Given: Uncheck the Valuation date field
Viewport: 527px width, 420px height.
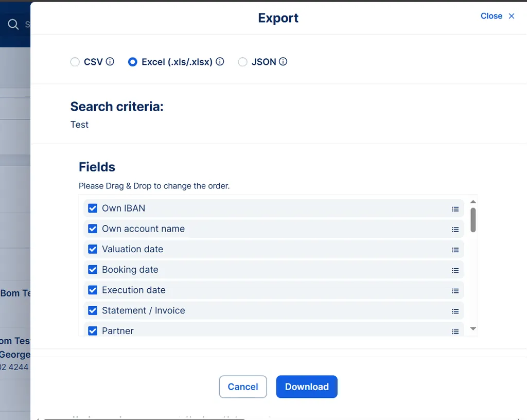Looking at the screenshot, I should [x=93, y=249].
